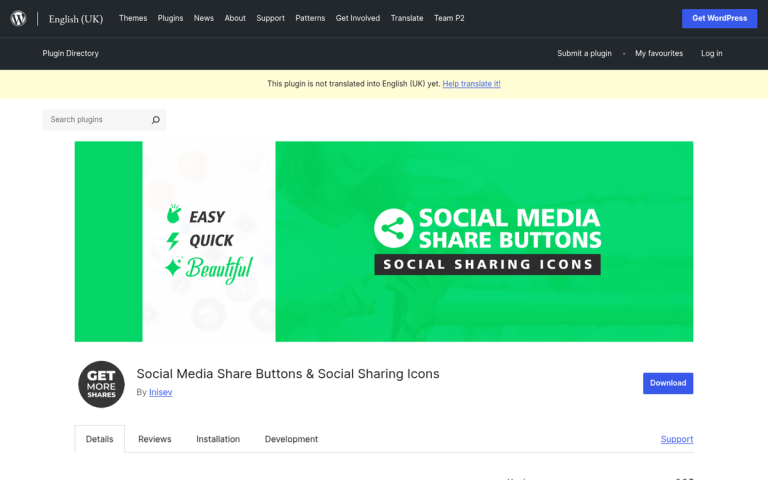
Task: Switch to the Reviews tab
Action: pos(155,439)
